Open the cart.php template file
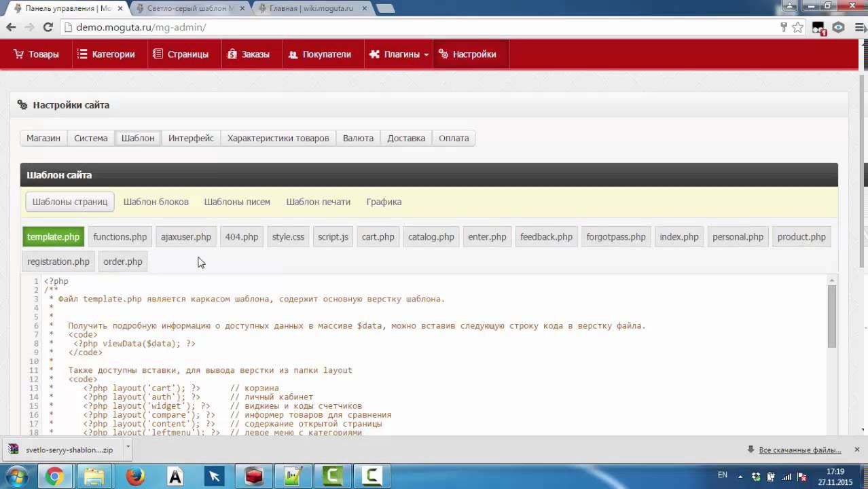The width and height of the screenshot is (868, 489). [378, 237]
